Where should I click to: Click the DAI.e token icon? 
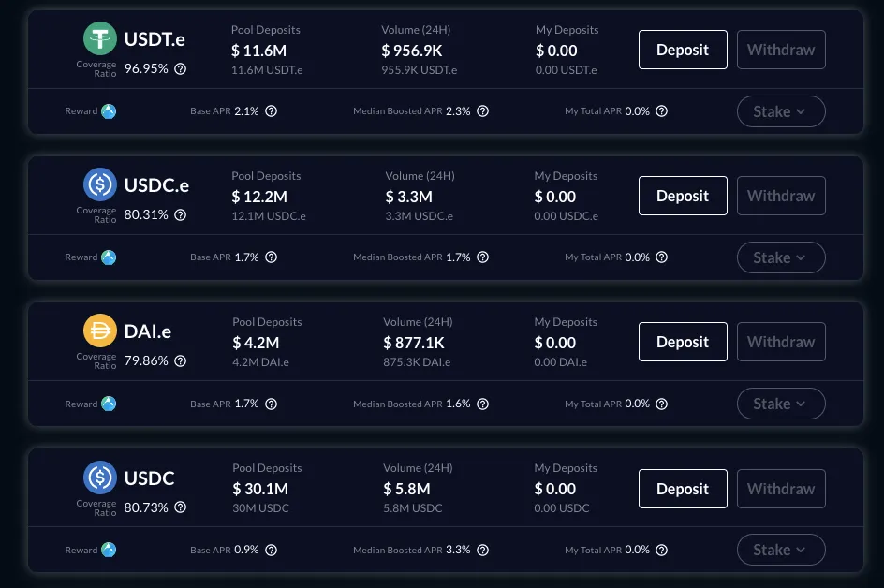click(x=100, y=331)
